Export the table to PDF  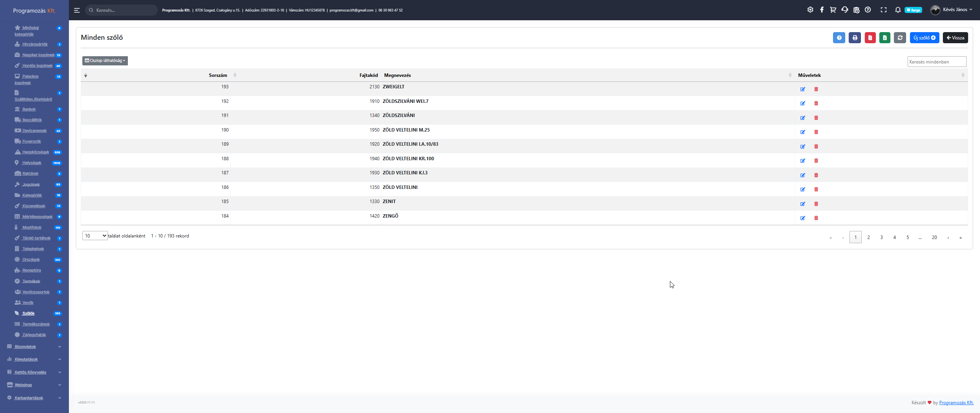click(870, 38)
